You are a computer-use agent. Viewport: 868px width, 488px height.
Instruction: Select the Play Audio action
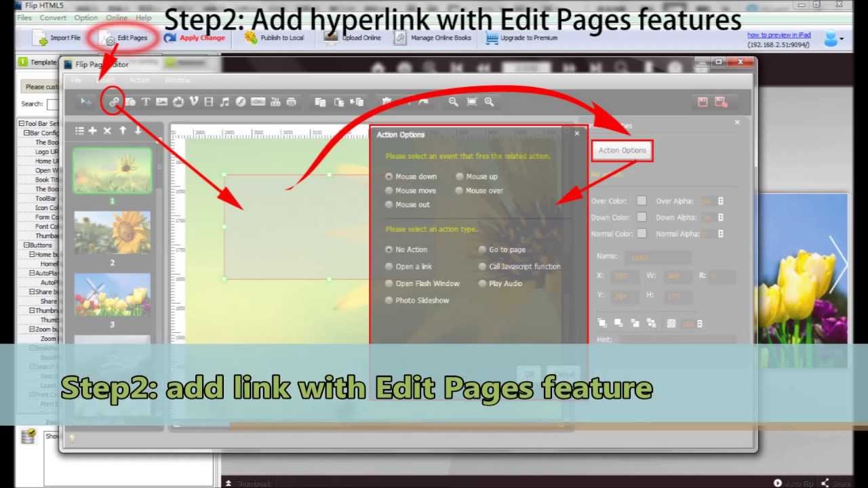483,283
